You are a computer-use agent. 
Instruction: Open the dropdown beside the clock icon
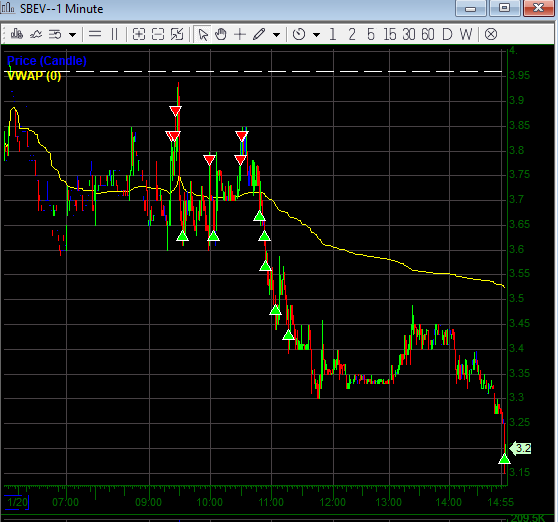[x=316, y=35]
